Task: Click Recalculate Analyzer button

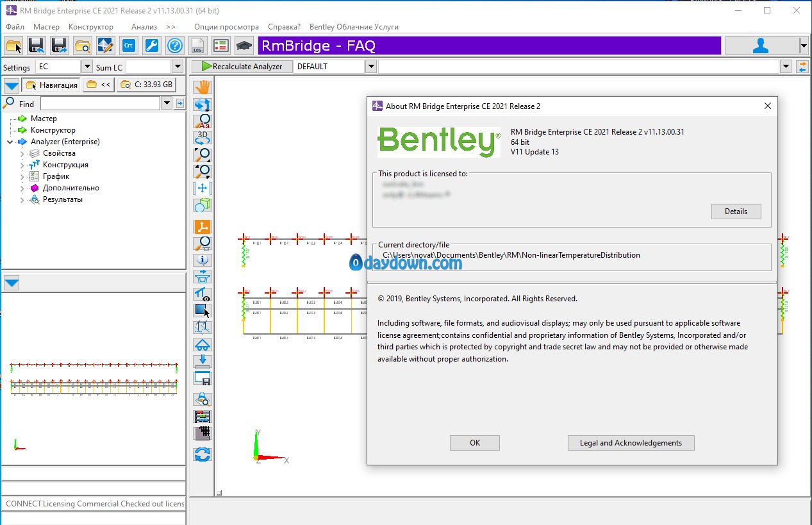Action: [242, 67]
